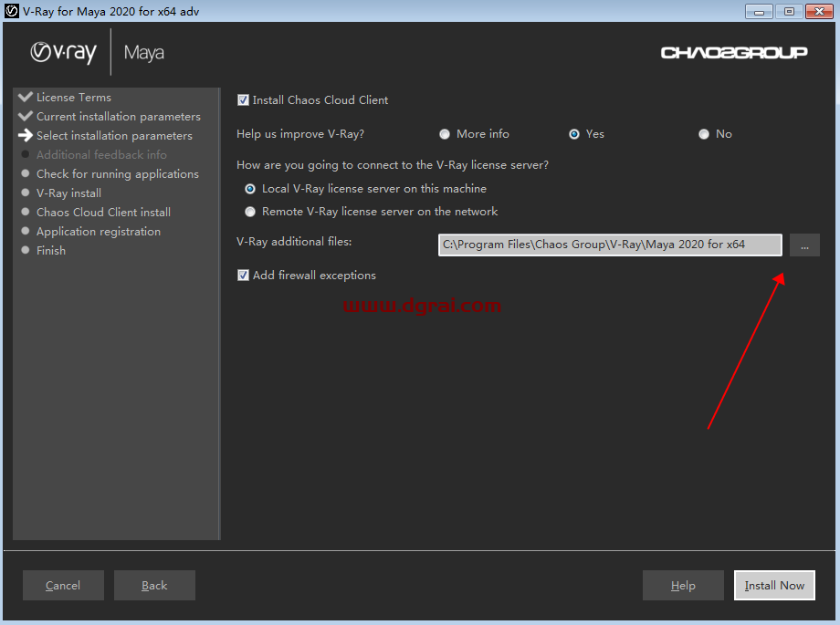Click the V-Ray logo in header
The width and height of the screenshot is (840, 625).
[63, 52]
